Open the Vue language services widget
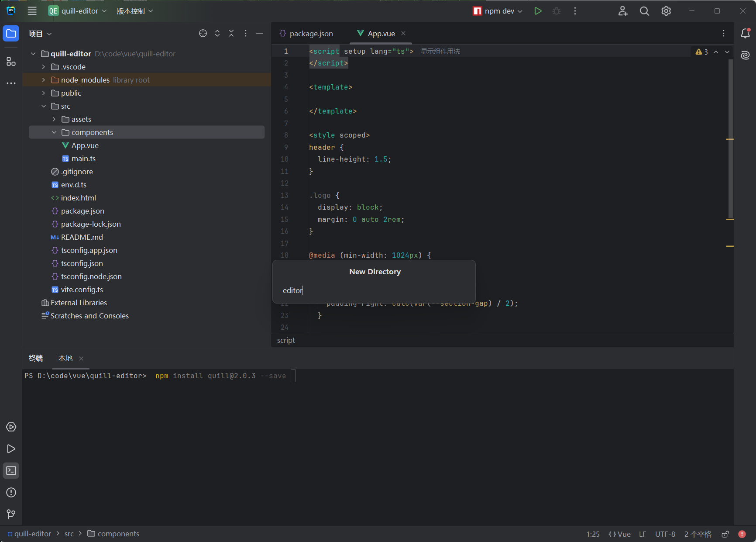Image resolution: width=756 pixels, height=542 pixels. point(619,534)
